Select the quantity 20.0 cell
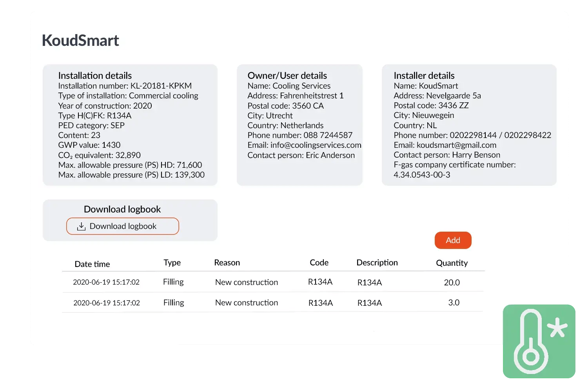 coord(452,283)
